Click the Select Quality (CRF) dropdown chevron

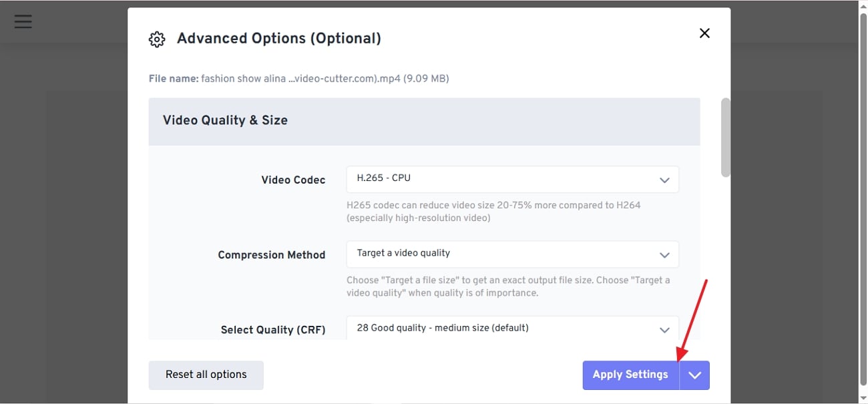[664, 329]
